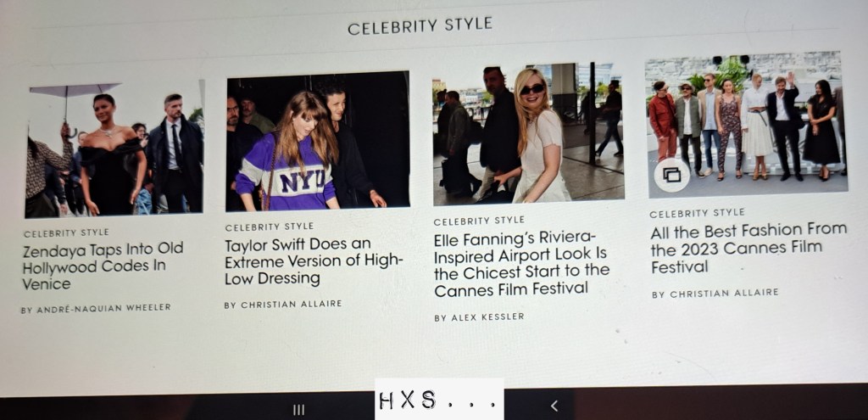
Task: Select Celebrity Style tag above Taylor Swift headline
Action: tap(270, 227)
